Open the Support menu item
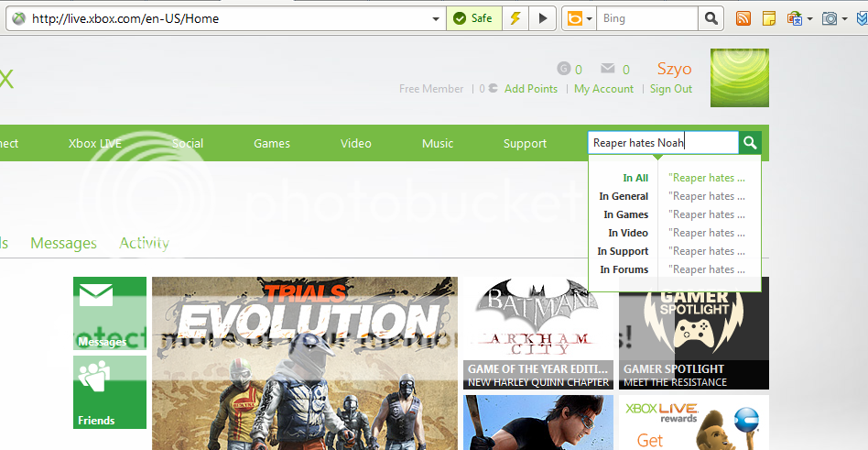 point(525,143)
